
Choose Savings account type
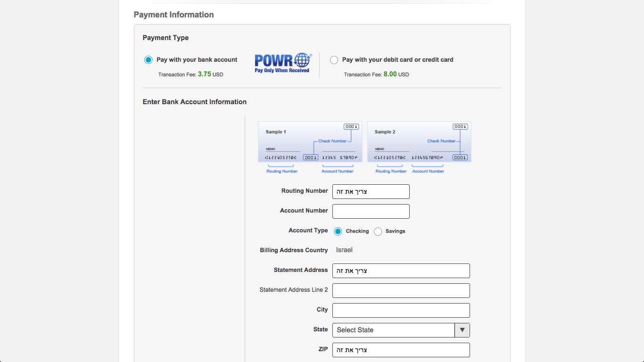378,231
